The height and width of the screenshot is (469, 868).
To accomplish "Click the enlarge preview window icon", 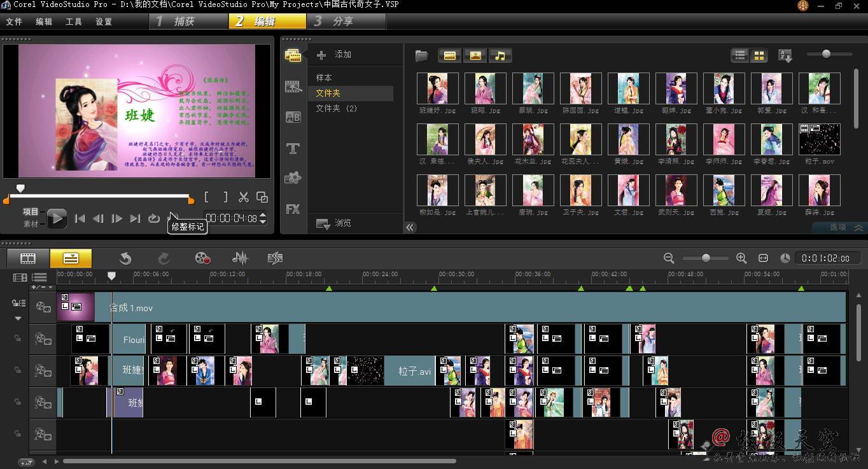I will point(262,197).
